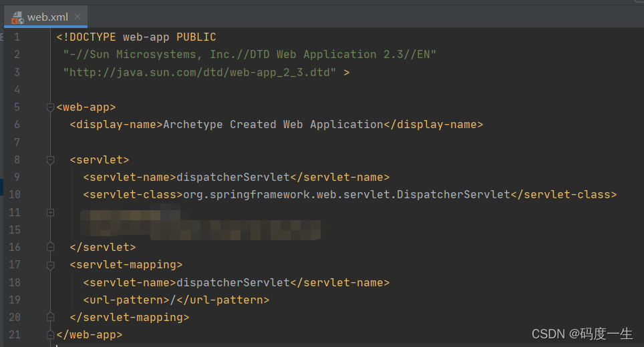Click the Sun Microsystems DTD identifier string

(250, 55)
